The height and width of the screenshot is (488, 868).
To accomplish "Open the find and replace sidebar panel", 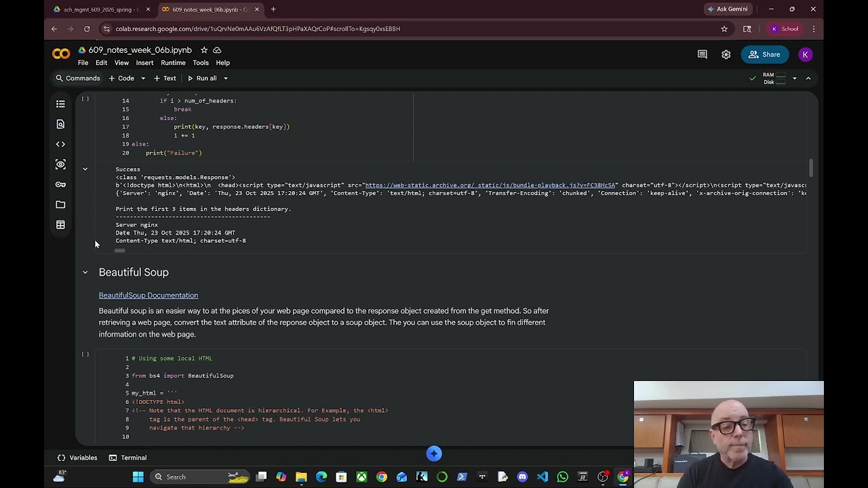I will pos(60,124).
